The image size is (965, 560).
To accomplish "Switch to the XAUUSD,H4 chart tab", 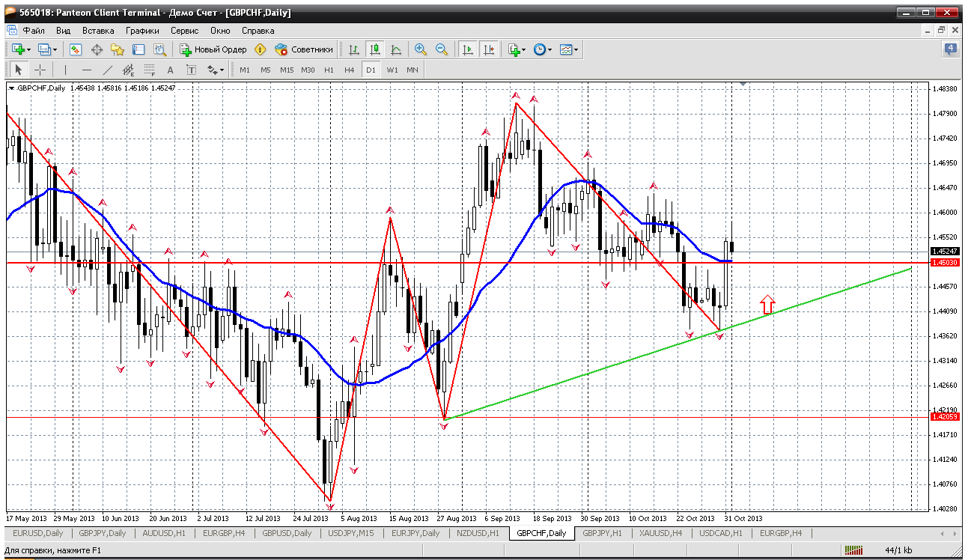I will (660, 533).
